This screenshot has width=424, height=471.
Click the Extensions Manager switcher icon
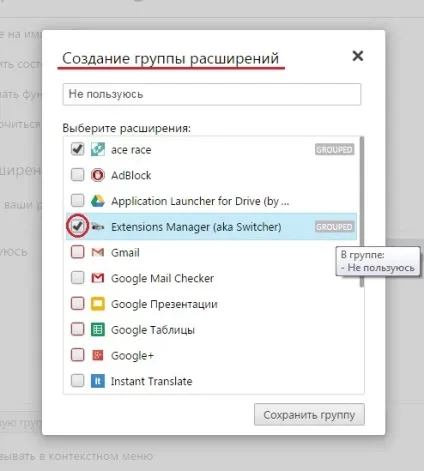pyautogui.click(x=98, y=227)
